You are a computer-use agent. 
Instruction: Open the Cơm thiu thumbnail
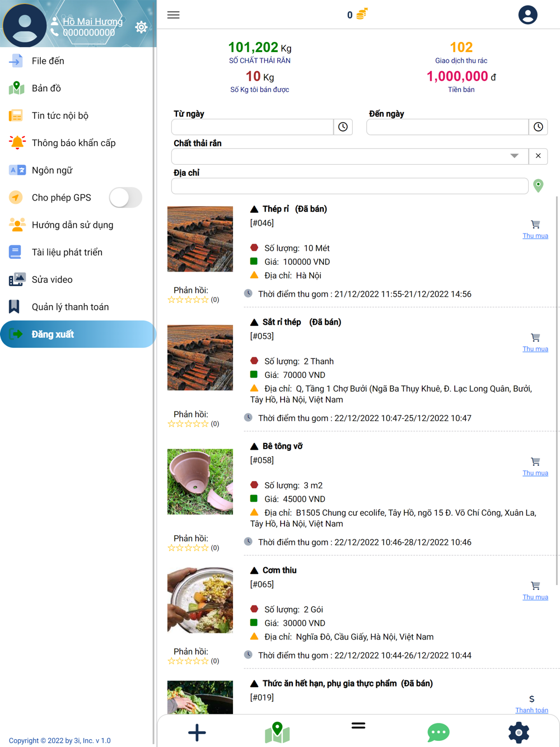point(200,600)
